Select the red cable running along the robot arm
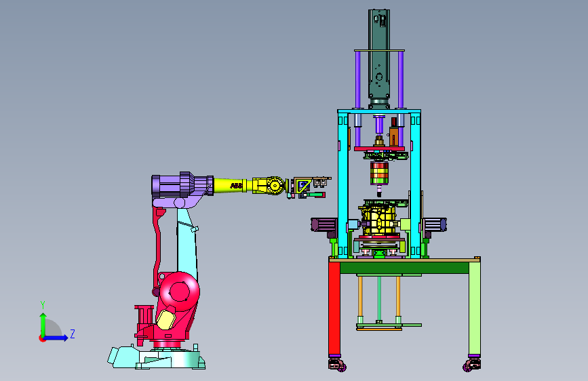This screenshot has width=588, height=381. tap(157, 249)
